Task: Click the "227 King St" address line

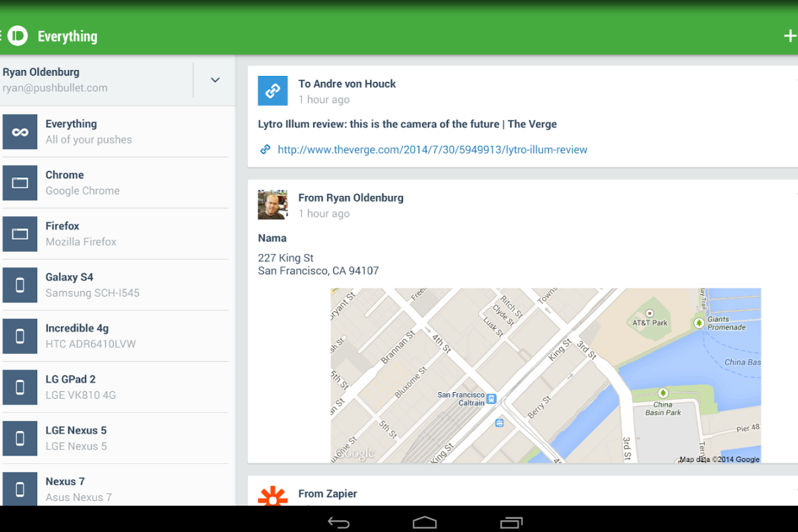Action: [x=286, y=258]
